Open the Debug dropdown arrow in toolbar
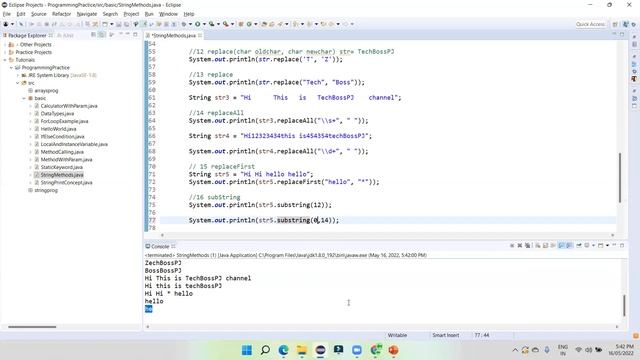 click(x=190, y=24)
